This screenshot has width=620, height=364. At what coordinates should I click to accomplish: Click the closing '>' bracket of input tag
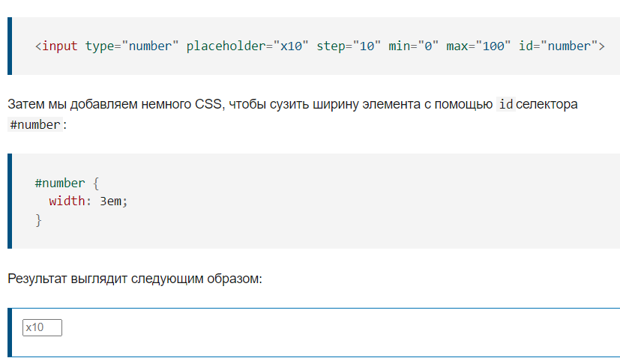[x=601, y=46]
